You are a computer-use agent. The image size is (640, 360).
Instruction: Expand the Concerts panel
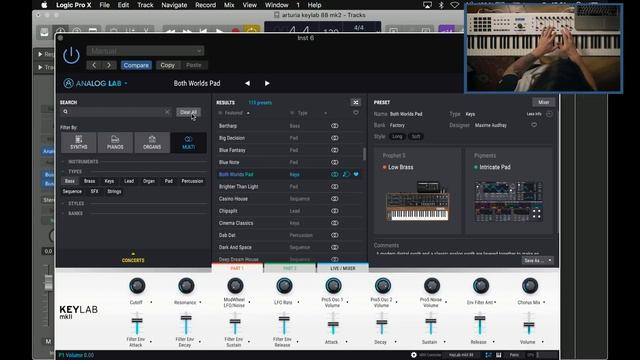(133, 258)
